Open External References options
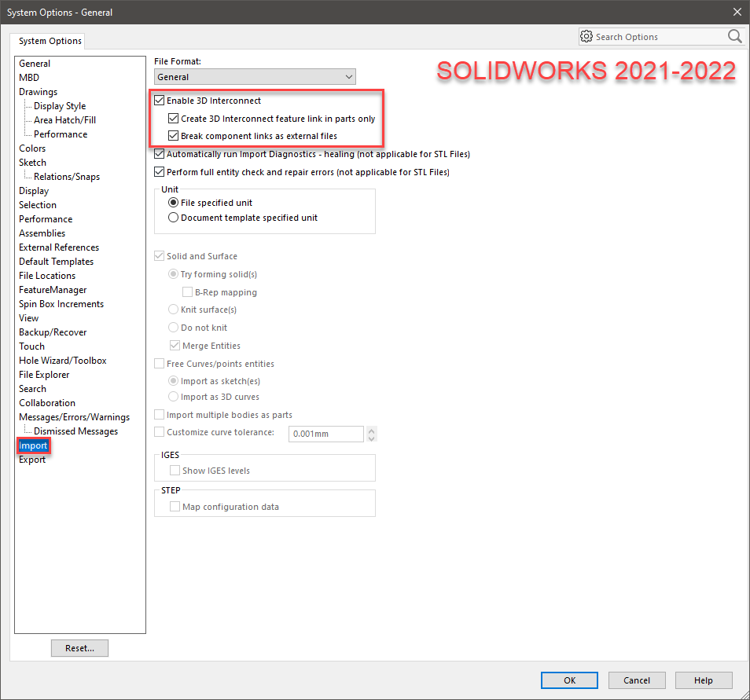Screen dimensions: 750x700 coord(59,247)
